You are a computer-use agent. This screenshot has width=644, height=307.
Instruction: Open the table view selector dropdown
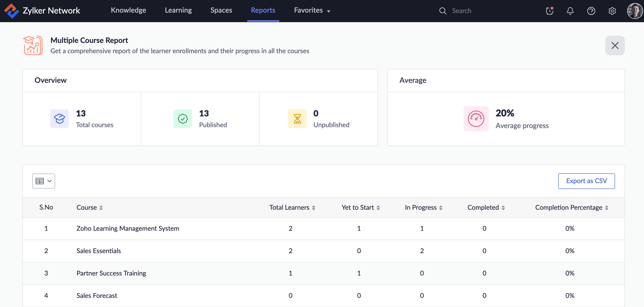tap(43, 181)
